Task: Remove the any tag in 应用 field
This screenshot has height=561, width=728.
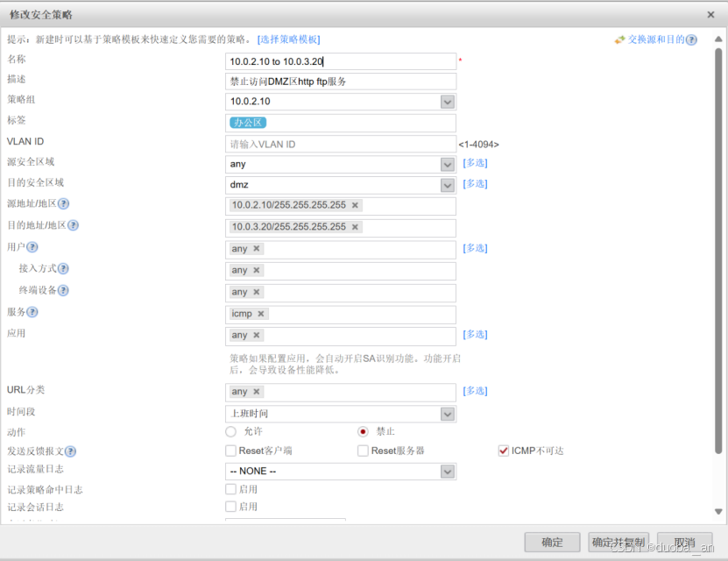Action: pyautogui.click(x=257, y=336)
